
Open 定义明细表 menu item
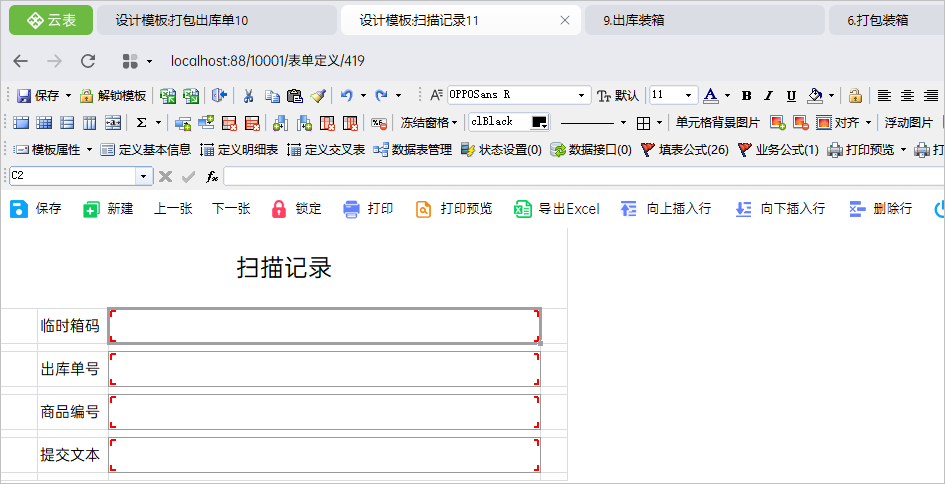(239, 149)
